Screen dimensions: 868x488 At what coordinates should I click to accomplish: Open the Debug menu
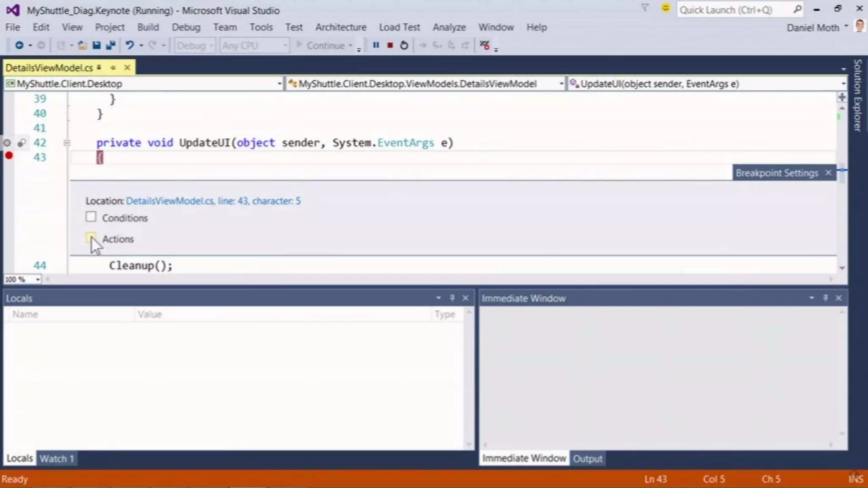click(x=186, y=27)
